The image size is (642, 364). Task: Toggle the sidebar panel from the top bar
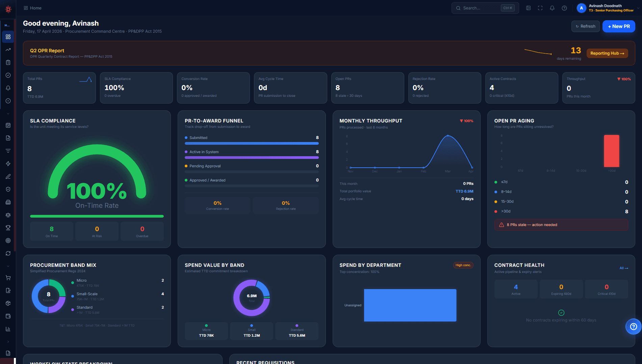click(529, 8)
